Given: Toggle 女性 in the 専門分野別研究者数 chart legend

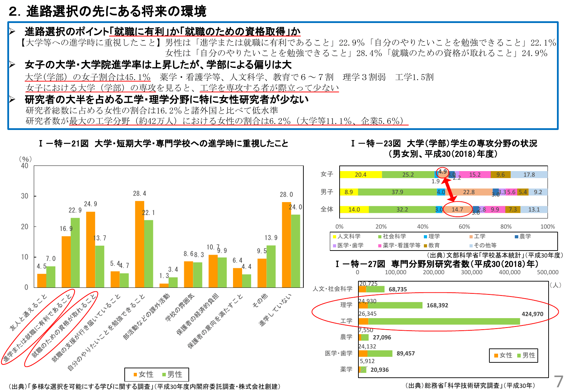Looking at the screenshot, I should pyautogui.click(x=502, y=355).
